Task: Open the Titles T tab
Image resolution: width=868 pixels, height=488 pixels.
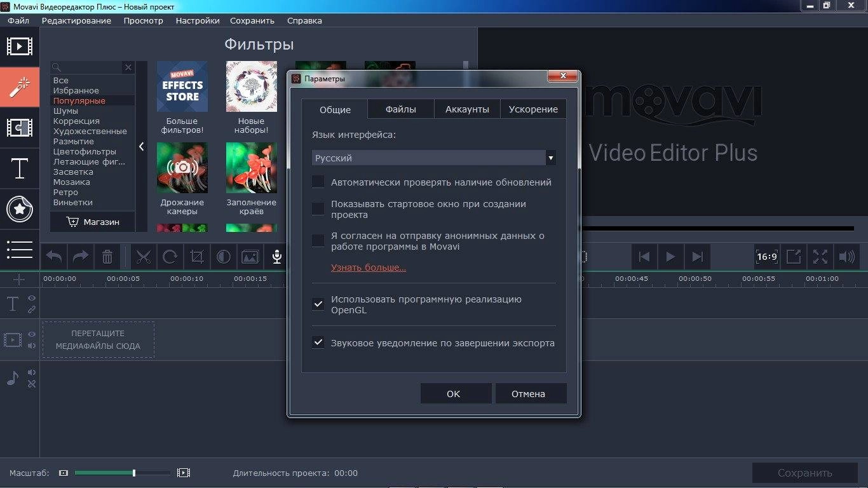Action: [20, 168]
